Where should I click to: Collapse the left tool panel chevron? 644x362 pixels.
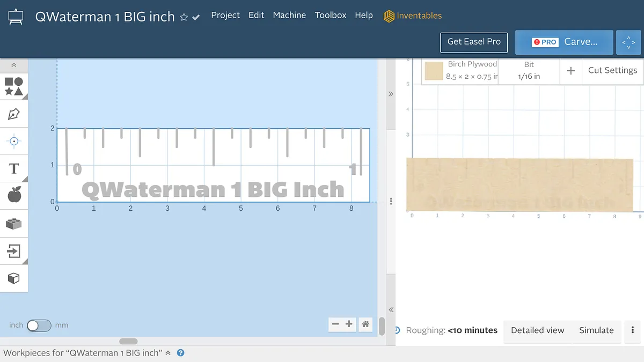(x=13, y=65)
